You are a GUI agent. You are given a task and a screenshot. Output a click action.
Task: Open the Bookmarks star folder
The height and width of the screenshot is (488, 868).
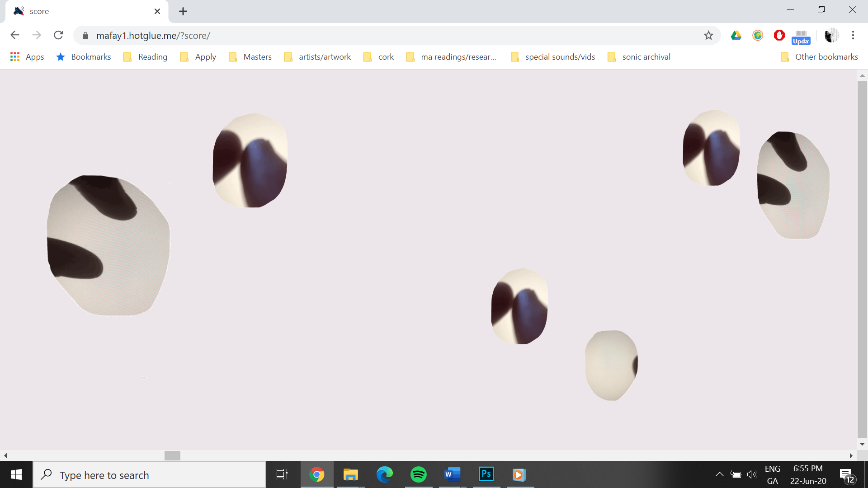[x=84, y=57]
